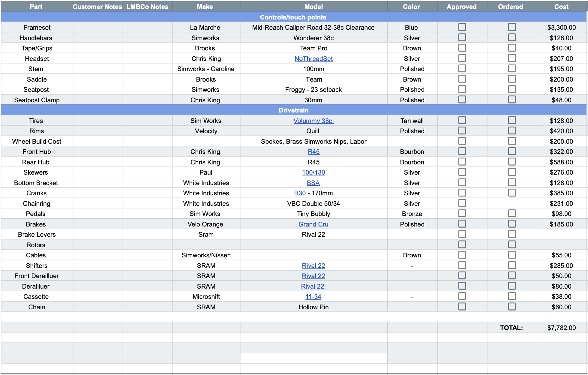Select the Customer Notes column header
This screenshot has width=588, height=375.
tap(97, 7)
